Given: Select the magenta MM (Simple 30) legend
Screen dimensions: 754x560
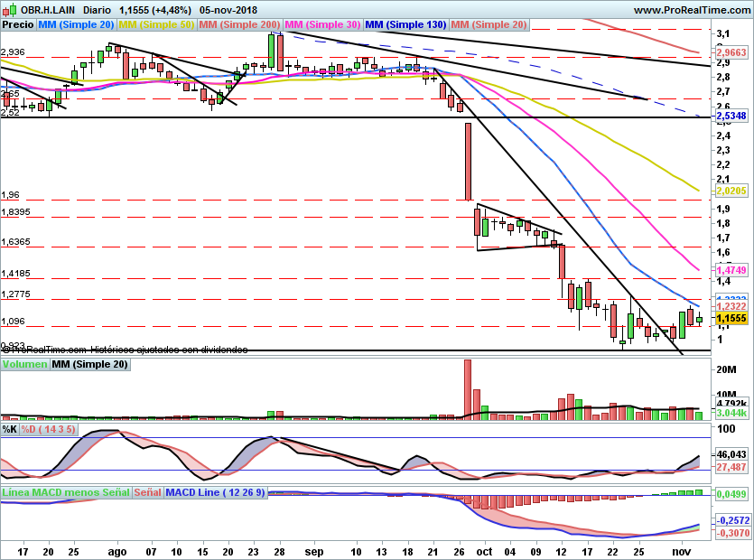Looking at the screenshot, I should tap(322, 24).
